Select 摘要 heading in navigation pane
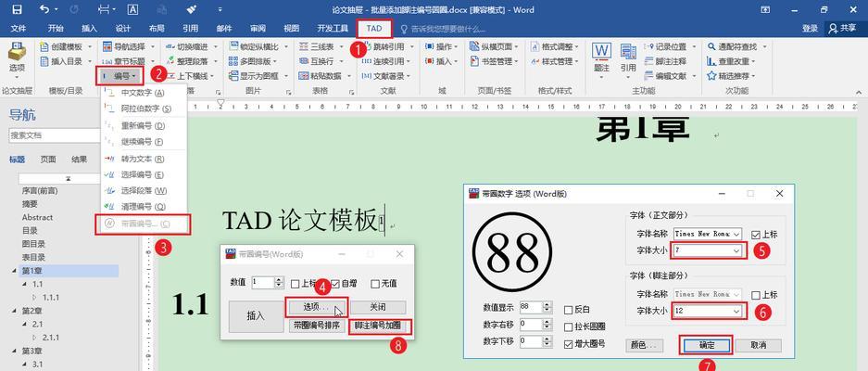 point(30,204)
